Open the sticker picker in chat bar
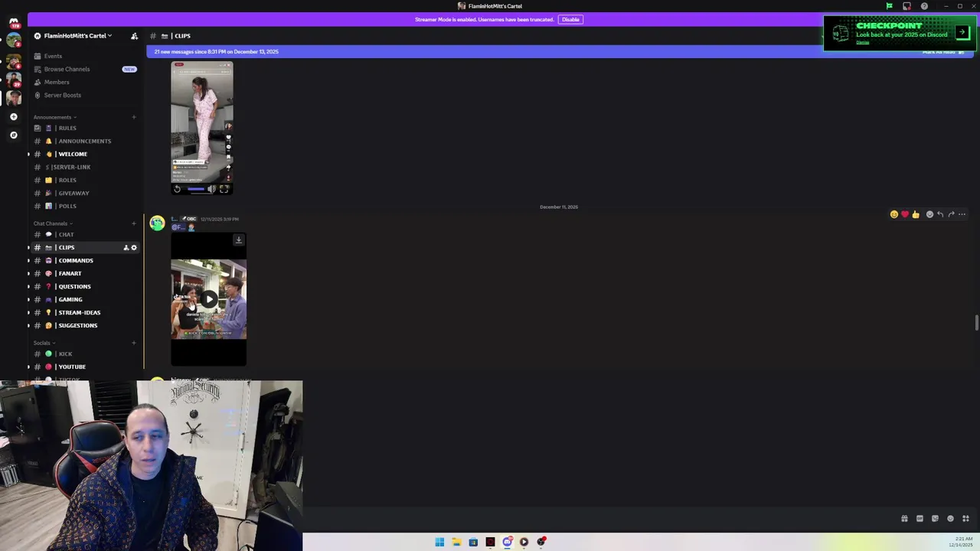Viewport: 980px width, 551px height. (x=935, y=518)
